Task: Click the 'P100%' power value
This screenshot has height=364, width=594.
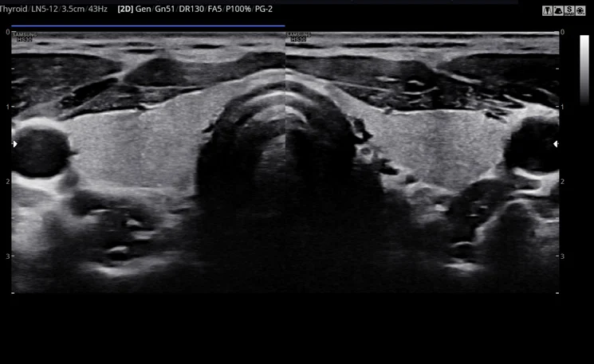Action: click(238, 9)
